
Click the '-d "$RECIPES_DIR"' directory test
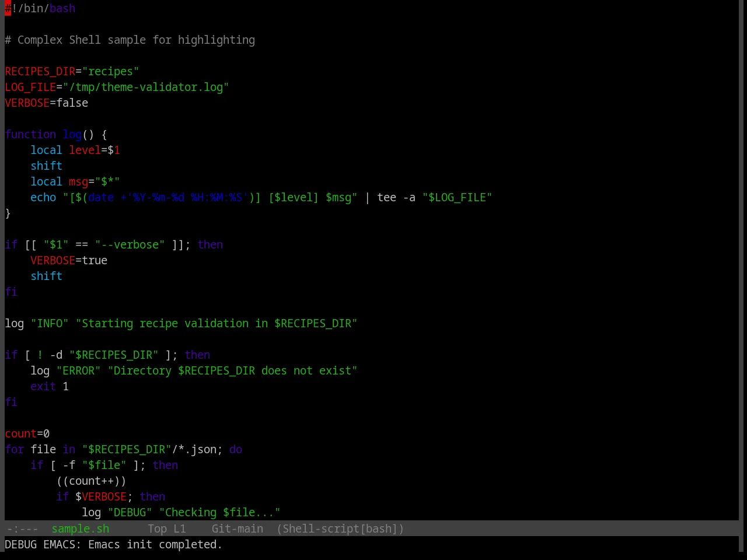click(x=104, y=355)
